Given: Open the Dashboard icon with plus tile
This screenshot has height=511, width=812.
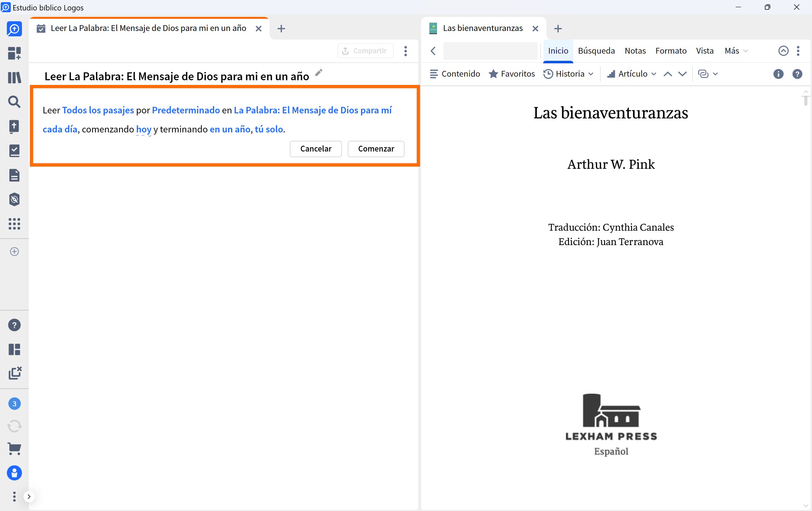Looking at the screenshot, I should click(14, 53).
